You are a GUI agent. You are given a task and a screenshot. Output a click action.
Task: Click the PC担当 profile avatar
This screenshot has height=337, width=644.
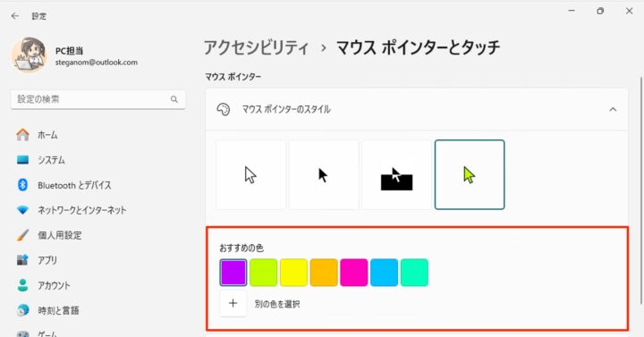click(x=30, y=55)
